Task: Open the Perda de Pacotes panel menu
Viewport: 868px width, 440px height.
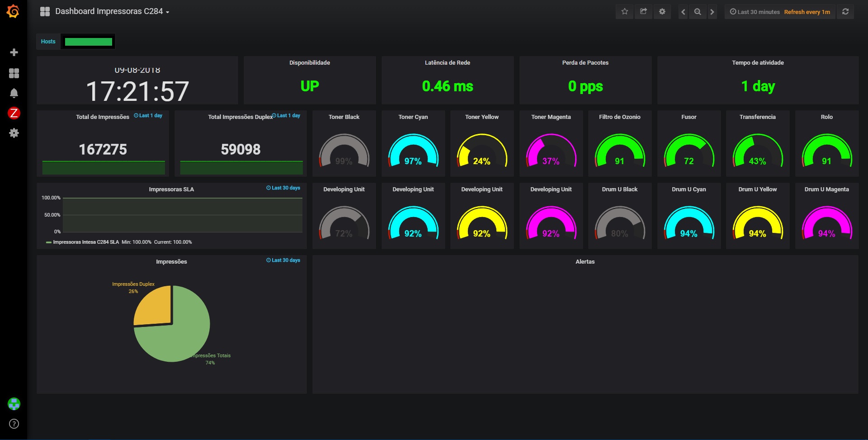Action: (x=585, y=63)
